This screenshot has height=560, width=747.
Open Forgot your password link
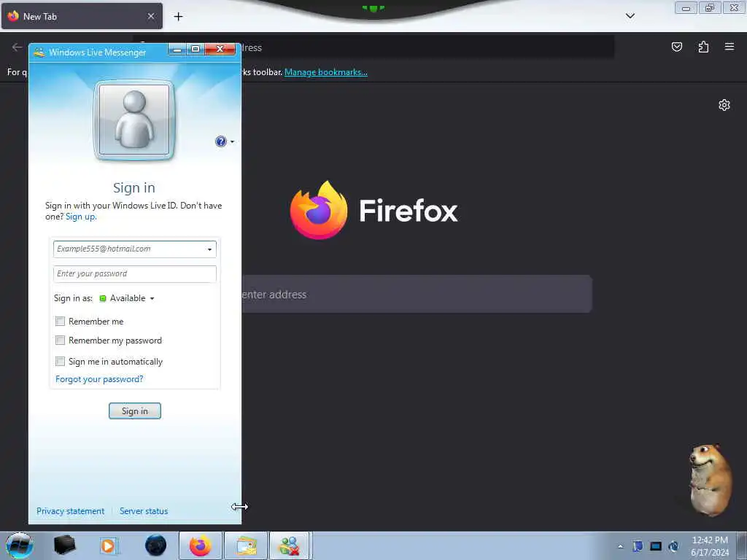99,379
